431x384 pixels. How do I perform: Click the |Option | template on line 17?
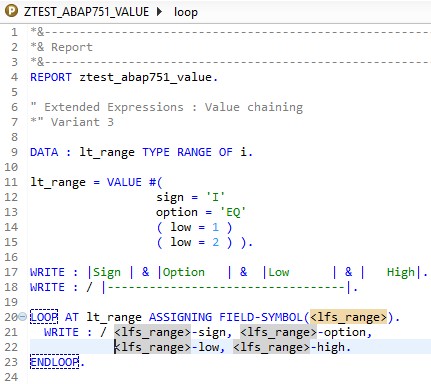pos(195,272)
